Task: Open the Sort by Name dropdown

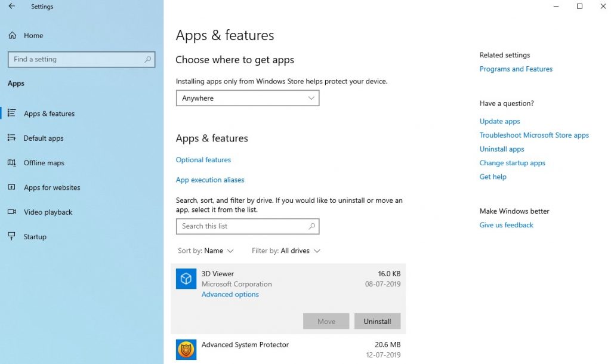Action: click(206, 251)
